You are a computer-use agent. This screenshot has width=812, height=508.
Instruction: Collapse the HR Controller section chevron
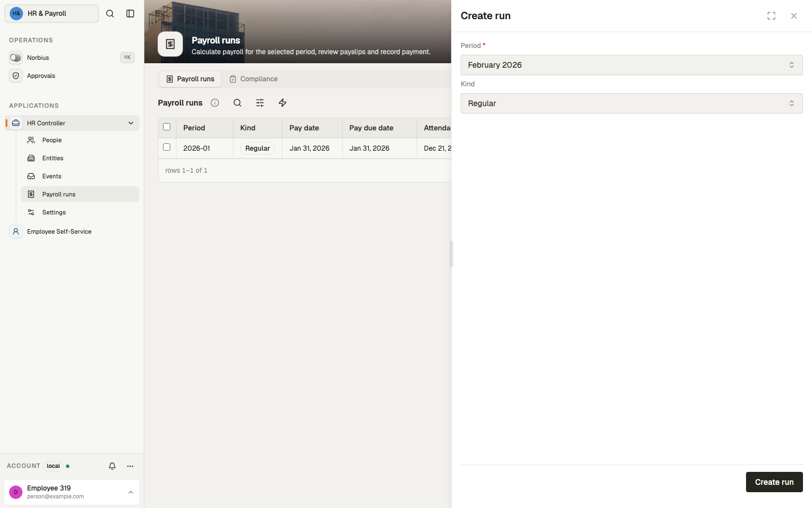tap(131, 123)
